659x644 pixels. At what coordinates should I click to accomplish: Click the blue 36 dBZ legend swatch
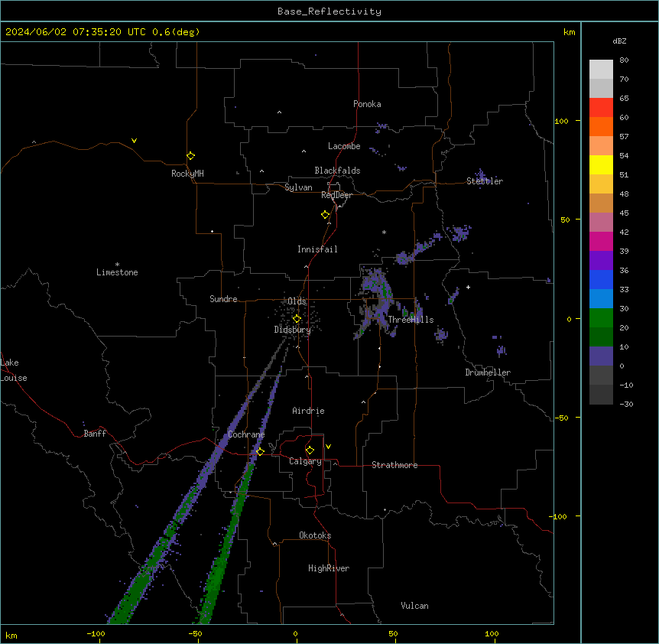coord(601,279)
